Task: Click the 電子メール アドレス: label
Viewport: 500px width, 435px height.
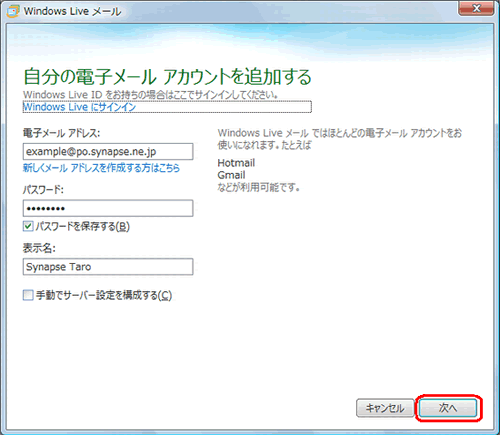Action: 61,133
